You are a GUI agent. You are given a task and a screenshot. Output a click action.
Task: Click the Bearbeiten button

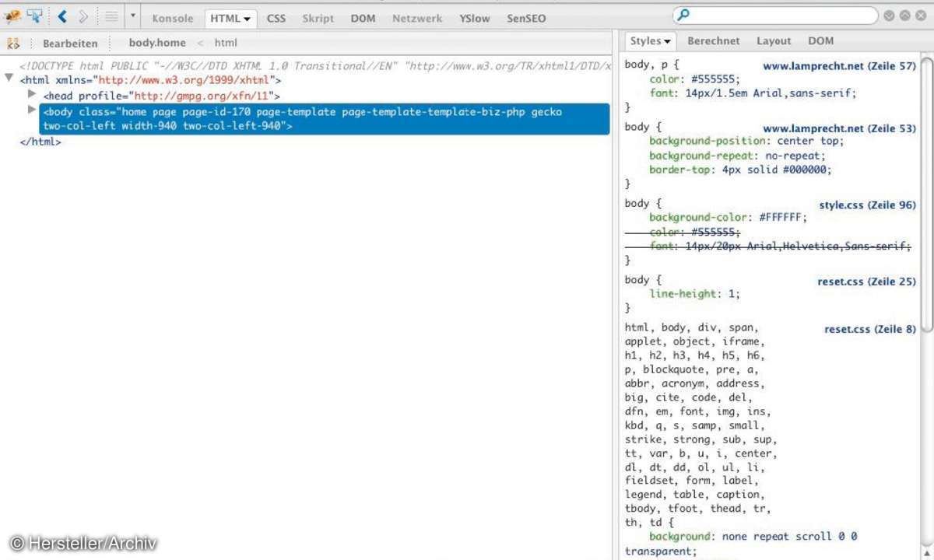tap(70, 44)
